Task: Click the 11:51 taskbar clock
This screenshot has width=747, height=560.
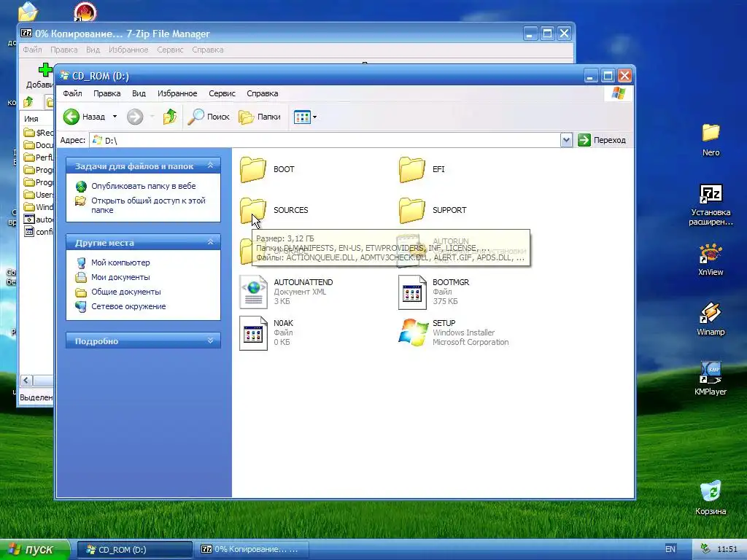Action: 727,549
